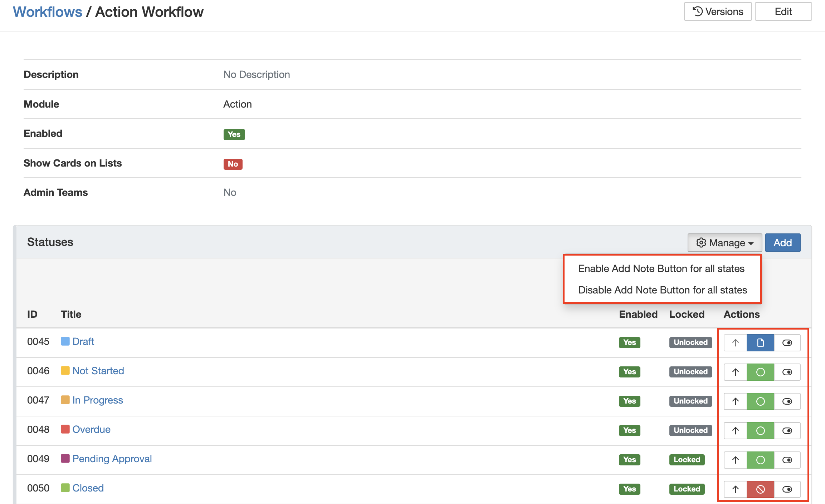Toggle the switch icon for In Progress
Screen dimensions: 825x504
coord(787,401)
